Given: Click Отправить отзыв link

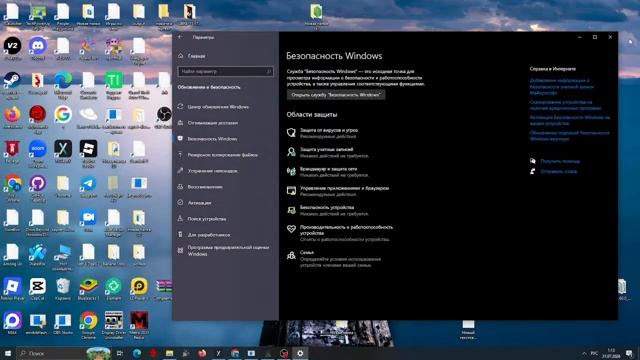Looking at the screenshot, I should 558,171.
